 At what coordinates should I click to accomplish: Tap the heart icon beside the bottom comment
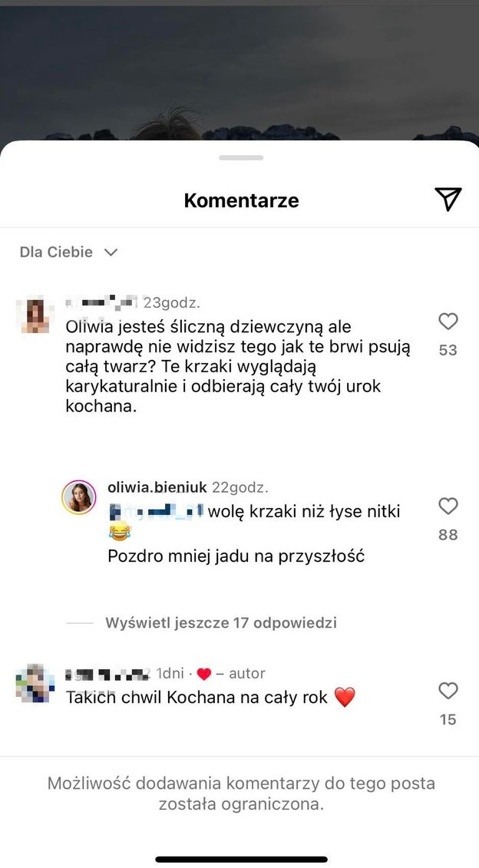pos(448,691)
